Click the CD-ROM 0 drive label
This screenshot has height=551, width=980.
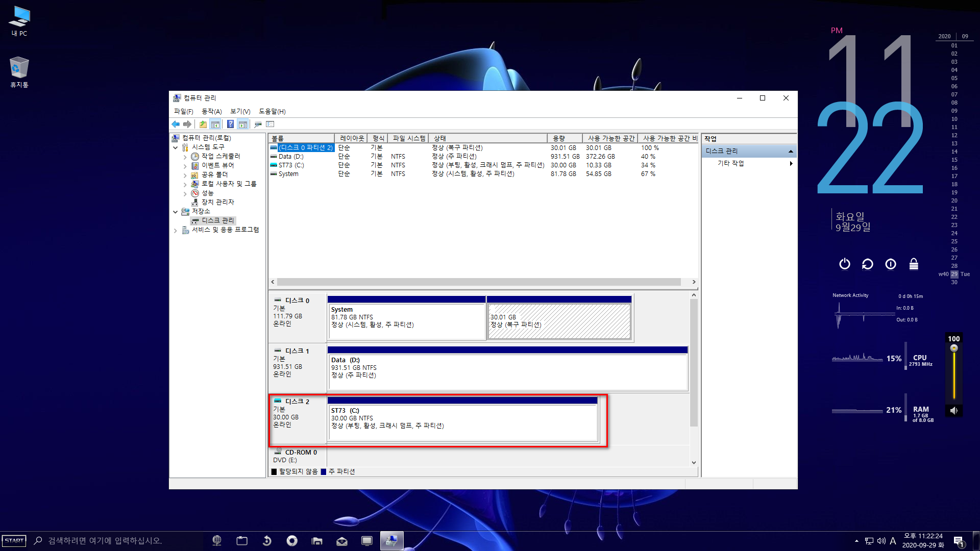click(x=301, y=453)
